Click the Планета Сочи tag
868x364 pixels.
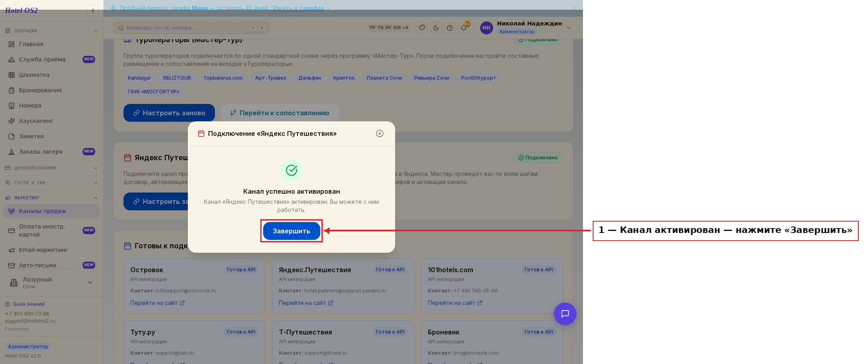tap(384, 78)
